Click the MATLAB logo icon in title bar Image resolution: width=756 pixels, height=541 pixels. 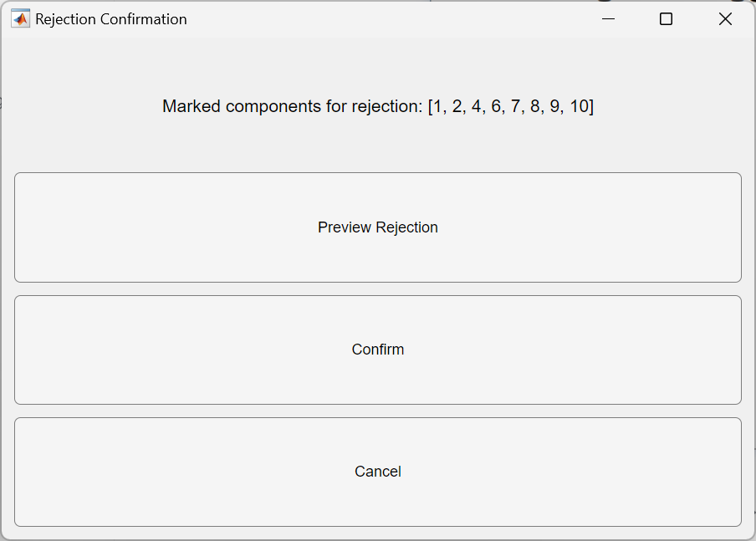[20, 18]
